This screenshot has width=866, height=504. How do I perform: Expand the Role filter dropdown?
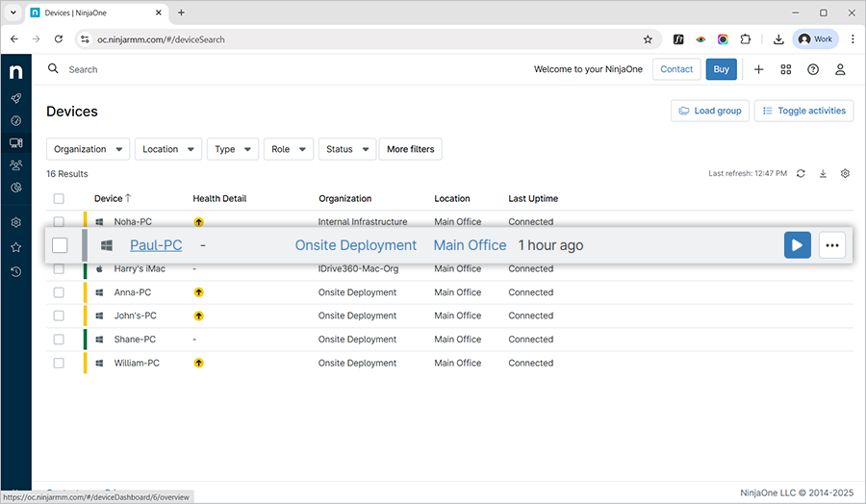[x=288, y=149]
